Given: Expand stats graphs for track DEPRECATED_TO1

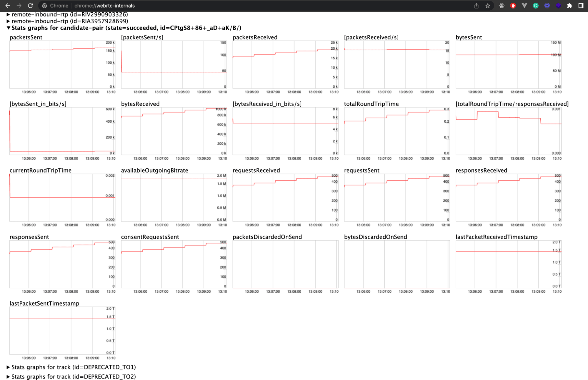Looking at the screenshot, I should click(9, 367).
